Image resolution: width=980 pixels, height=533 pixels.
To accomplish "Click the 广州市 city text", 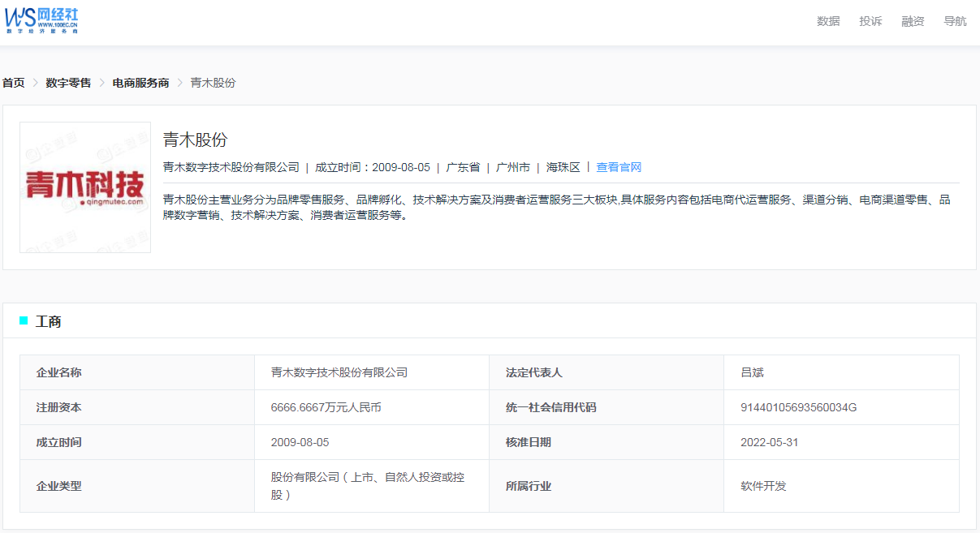I will pos(513,167).
